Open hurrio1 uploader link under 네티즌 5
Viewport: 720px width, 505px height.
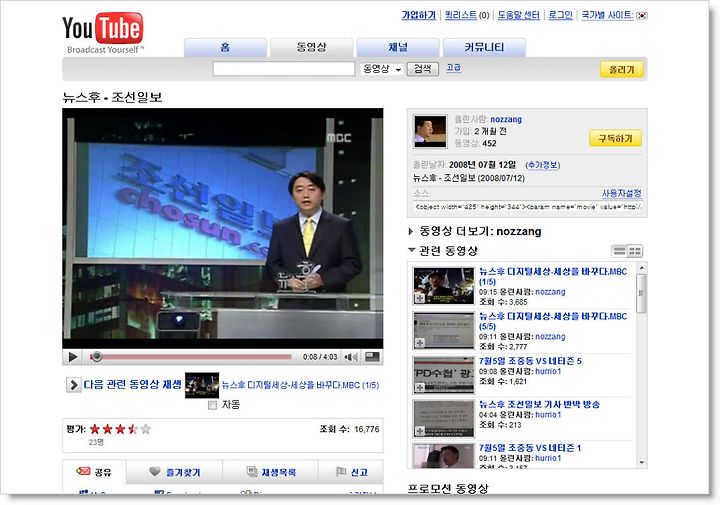(548, 371)
